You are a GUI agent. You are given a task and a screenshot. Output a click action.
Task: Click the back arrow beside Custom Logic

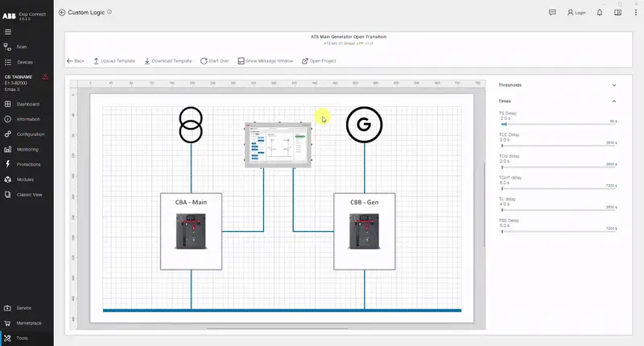(63, 13)
